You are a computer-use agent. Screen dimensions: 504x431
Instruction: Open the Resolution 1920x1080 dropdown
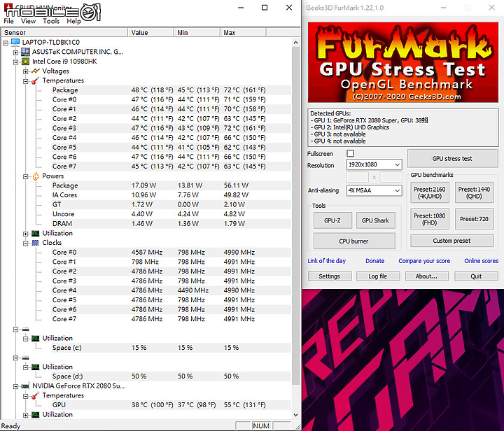click(374, 164)
